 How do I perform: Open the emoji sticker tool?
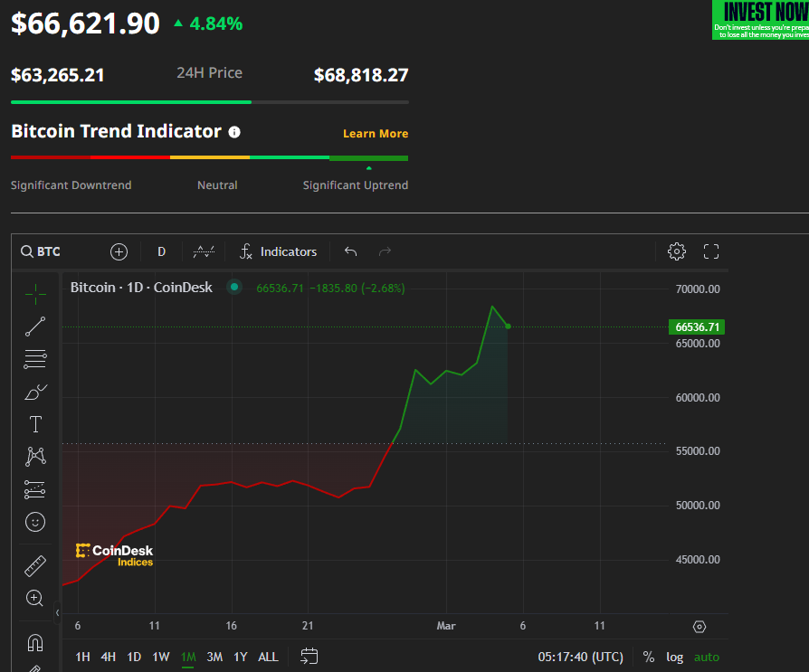(34, 522)
